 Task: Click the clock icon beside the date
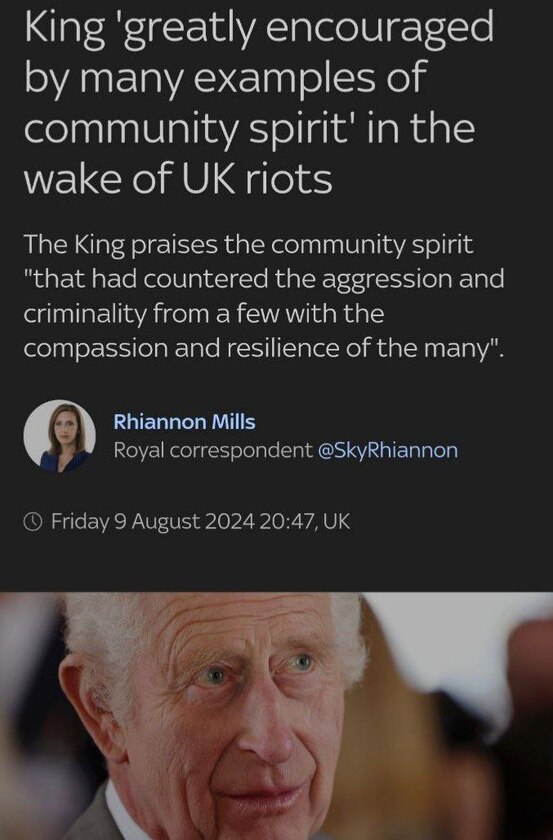[x=33, y=521]
